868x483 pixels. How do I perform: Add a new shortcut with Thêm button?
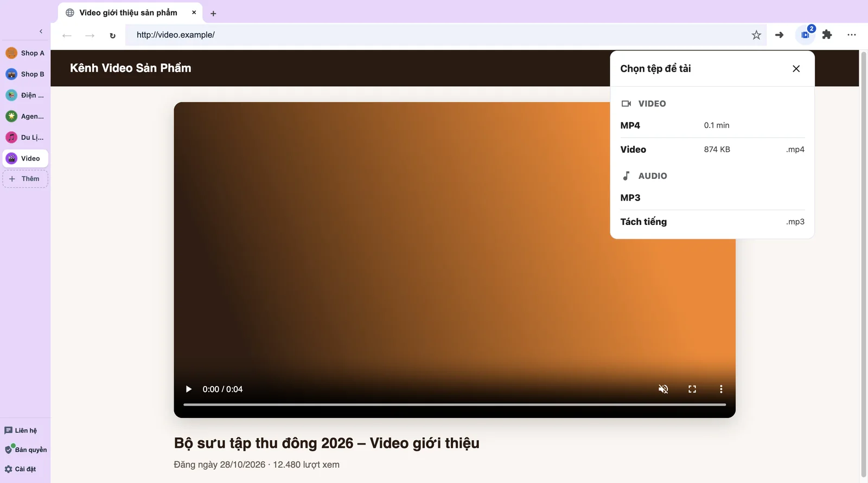(25, 179)
